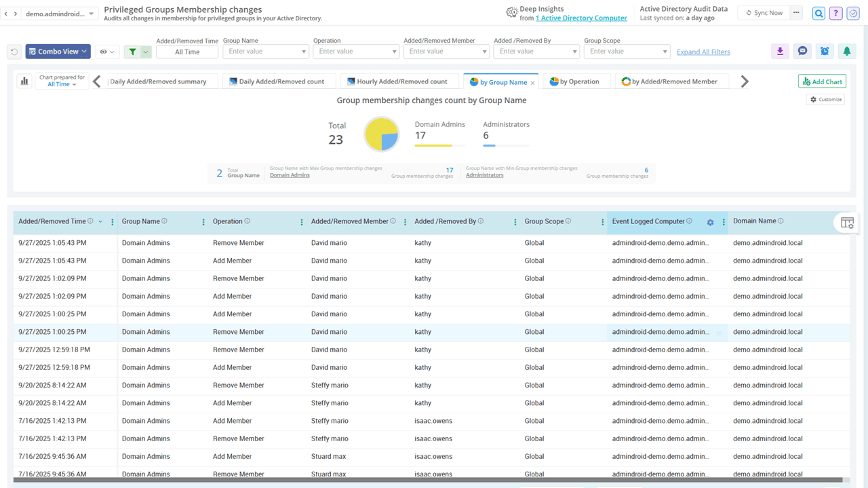Open the schedule alarm clock icon
Screen dimensions: 868x488
[x=824, y=52]
